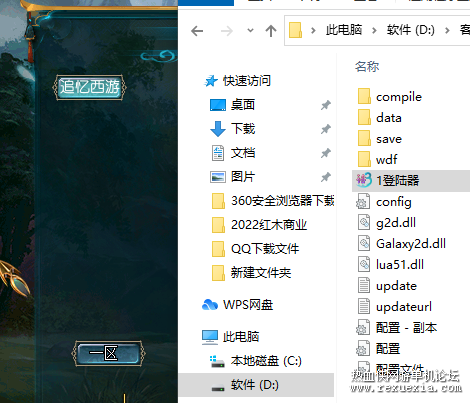Click the lua51.dll file icon

point(364,264)
